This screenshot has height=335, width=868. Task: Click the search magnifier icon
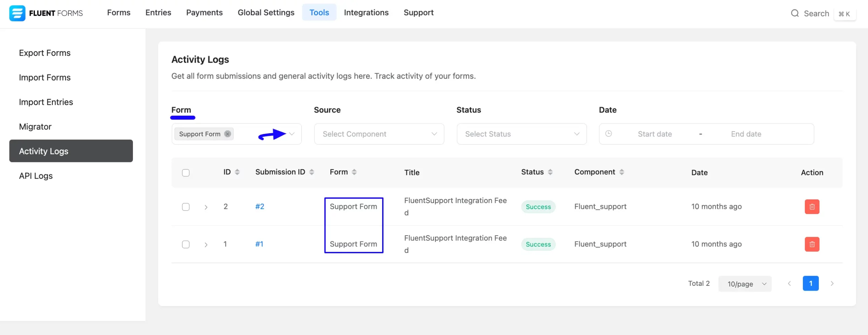tap(795, 13)
